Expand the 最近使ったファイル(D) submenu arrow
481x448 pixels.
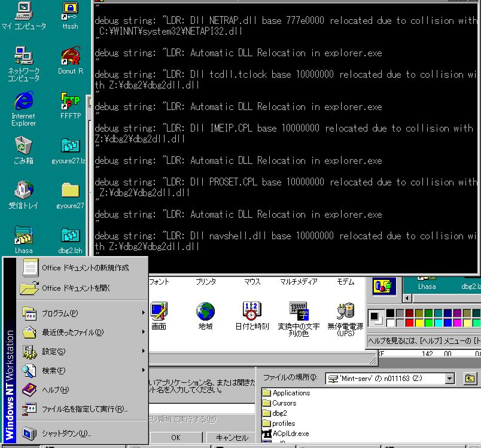[143, 332]
